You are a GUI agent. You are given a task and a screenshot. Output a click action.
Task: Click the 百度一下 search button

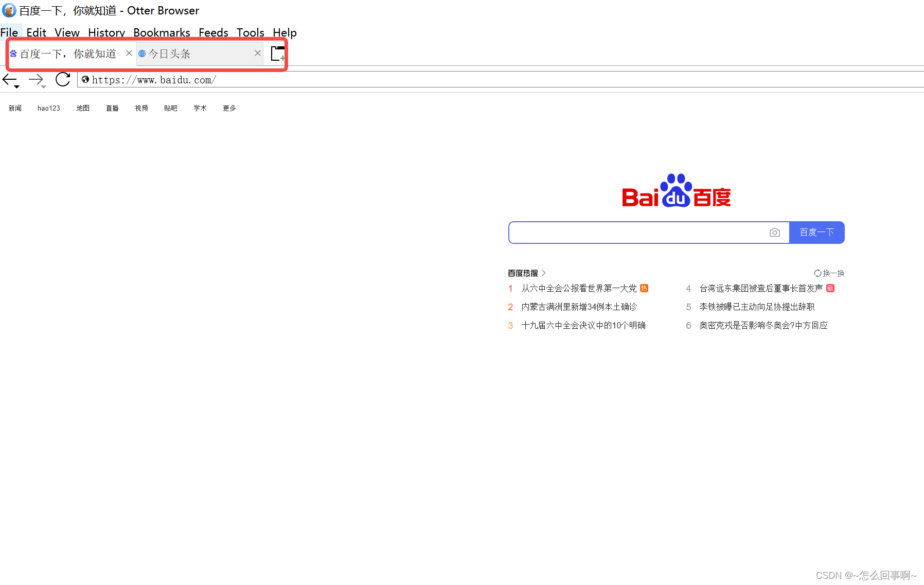[x=816, y=233]
